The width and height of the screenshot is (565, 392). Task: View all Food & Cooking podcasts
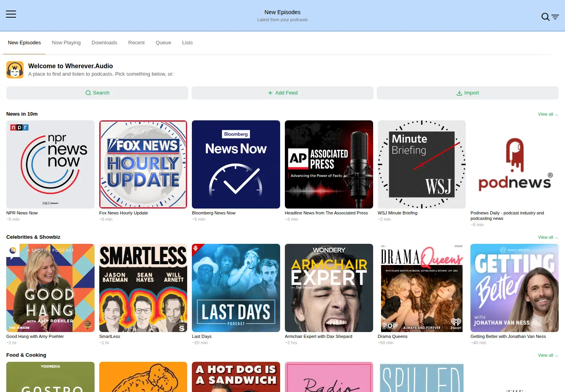[x=548, y=355]
